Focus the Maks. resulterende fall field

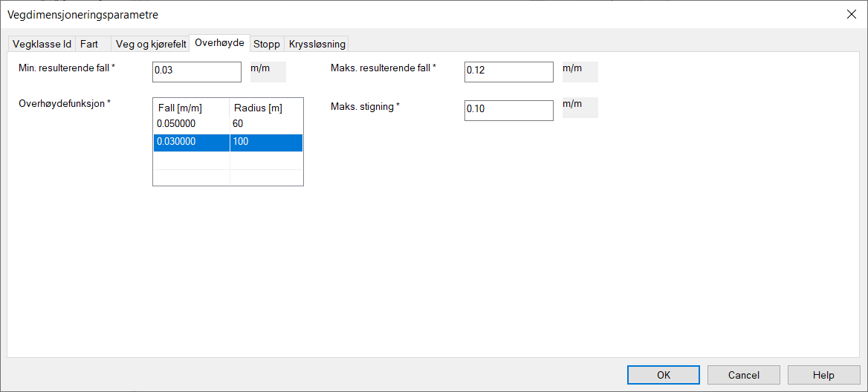click(x=508, y=72)
